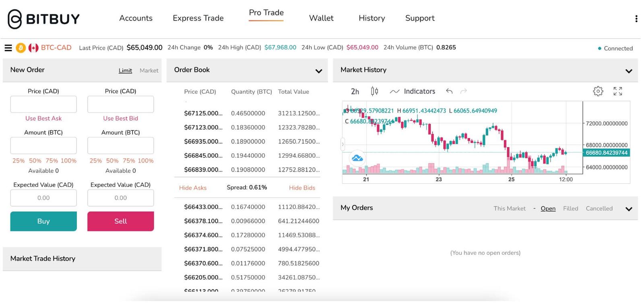Screen dimensions: 644x303
Task: Click the cloud save icon on chart
Action: [x=357, y=158]
